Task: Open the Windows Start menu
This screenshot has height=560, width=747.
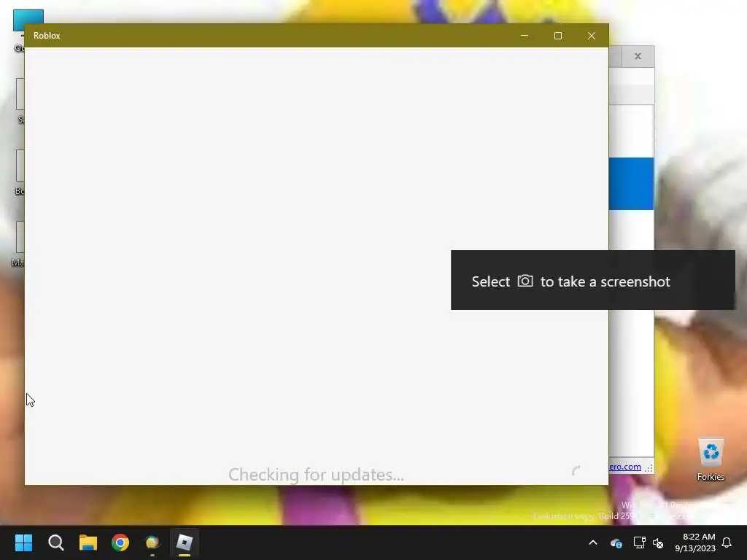Action: coord(23,542)
